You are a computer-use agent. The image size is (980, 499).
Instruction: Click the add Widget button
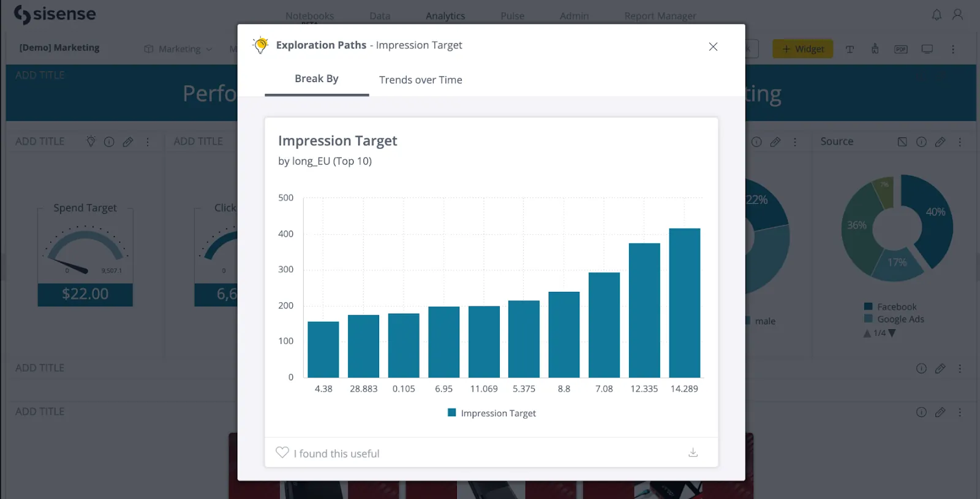tap(802, 49)
